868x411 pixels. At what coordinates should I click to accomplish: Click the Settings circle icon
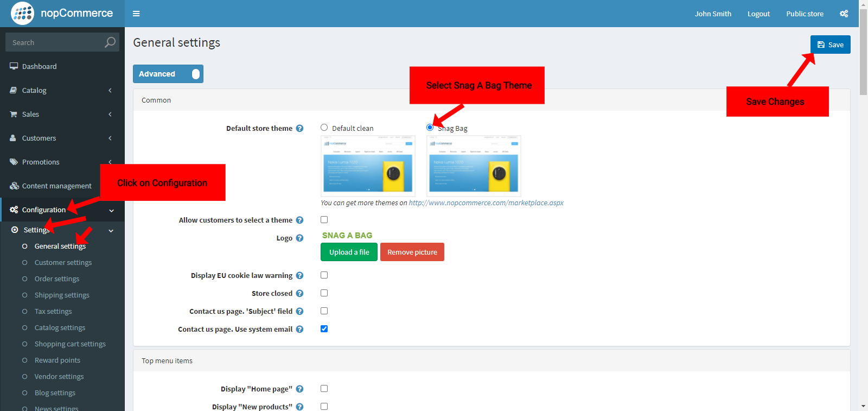[15, 230]
